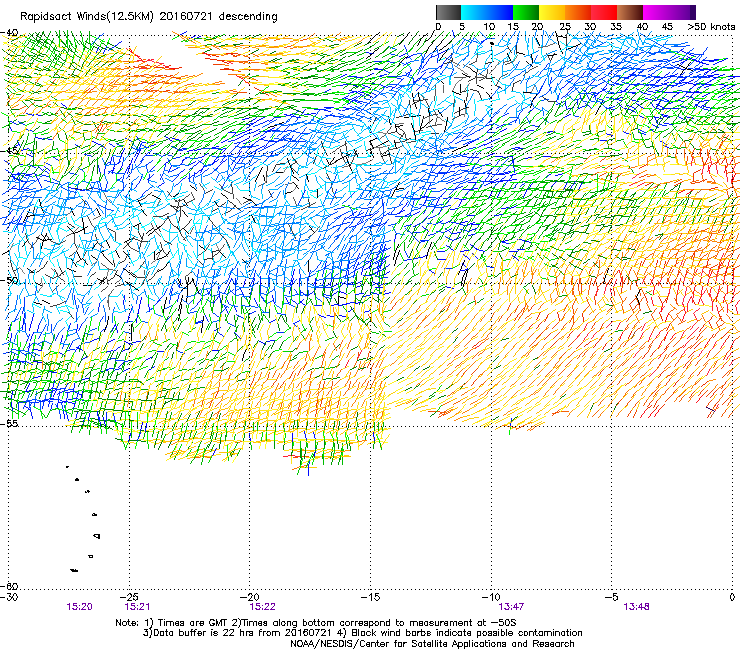Click the longitude label -15

coord(370,597)
